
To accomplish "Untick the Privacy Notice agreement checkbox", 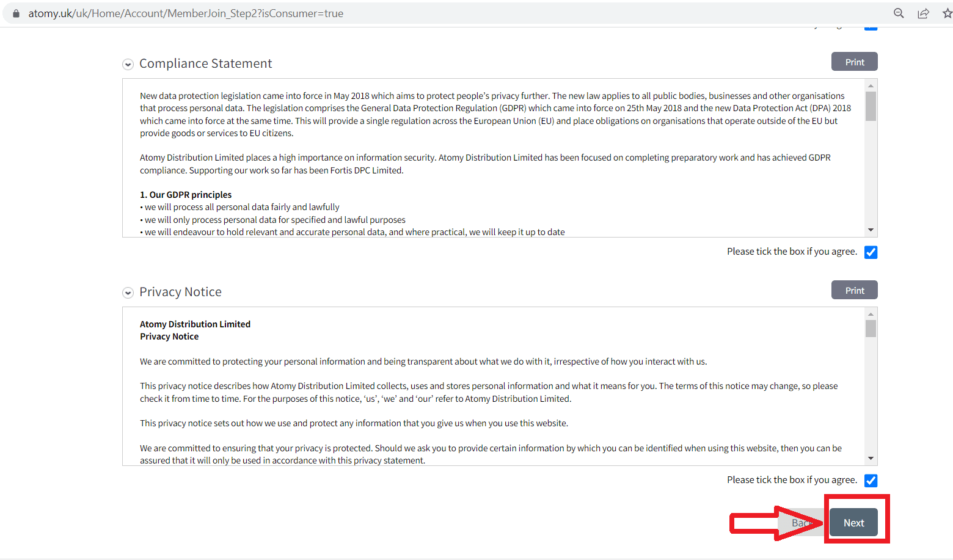I will (x=871, y=481).
